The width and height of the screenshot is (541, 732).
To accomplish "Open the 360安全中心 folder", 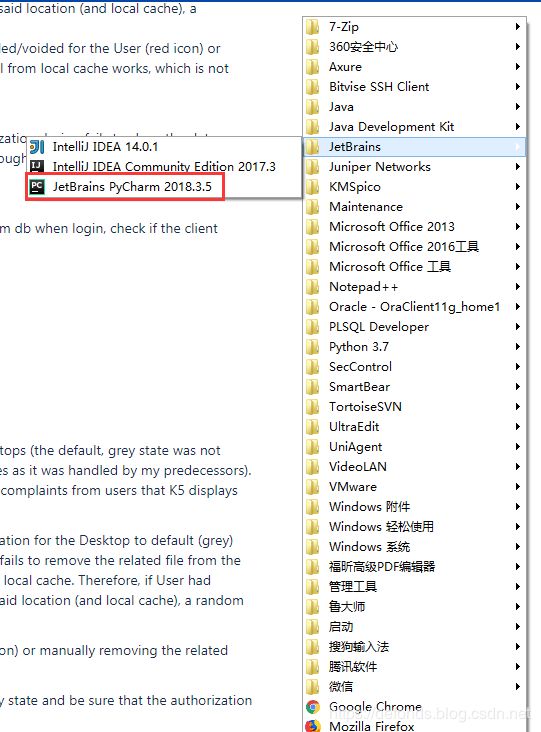I will (x=415, y=47).
